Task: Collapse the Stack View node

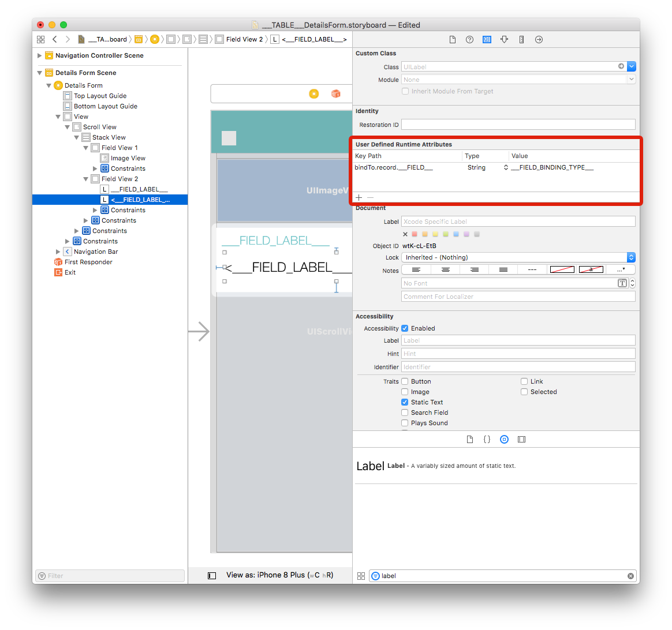Action: click(x=76, y=137)
